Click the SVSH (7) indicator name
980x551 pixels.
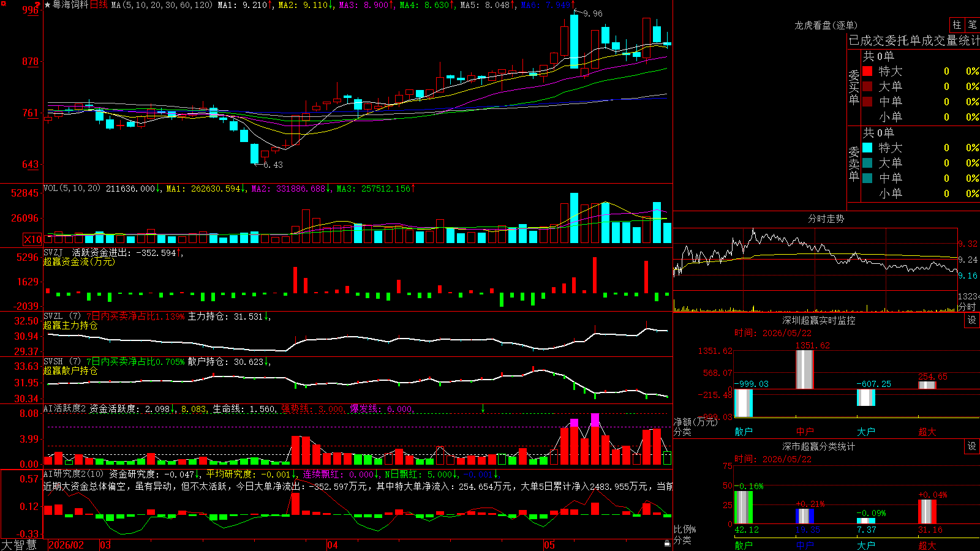(62, 362)
